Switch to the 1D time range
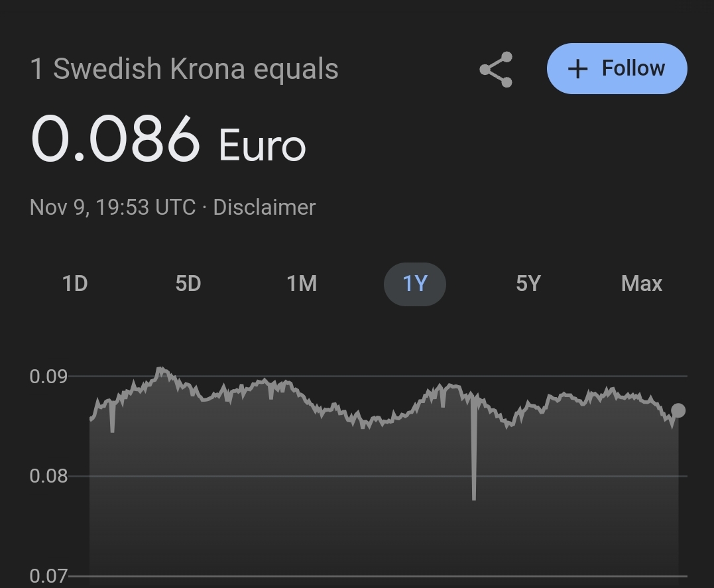This screenshot has height=588, width=714. pyautogui.click(x=75, y=284)
